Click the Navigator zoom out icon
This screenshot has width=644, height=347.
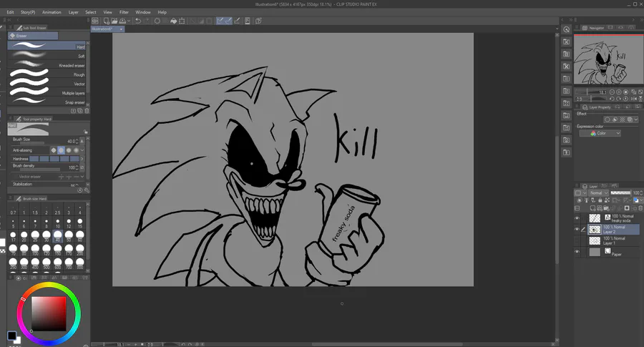click(612, 92)
